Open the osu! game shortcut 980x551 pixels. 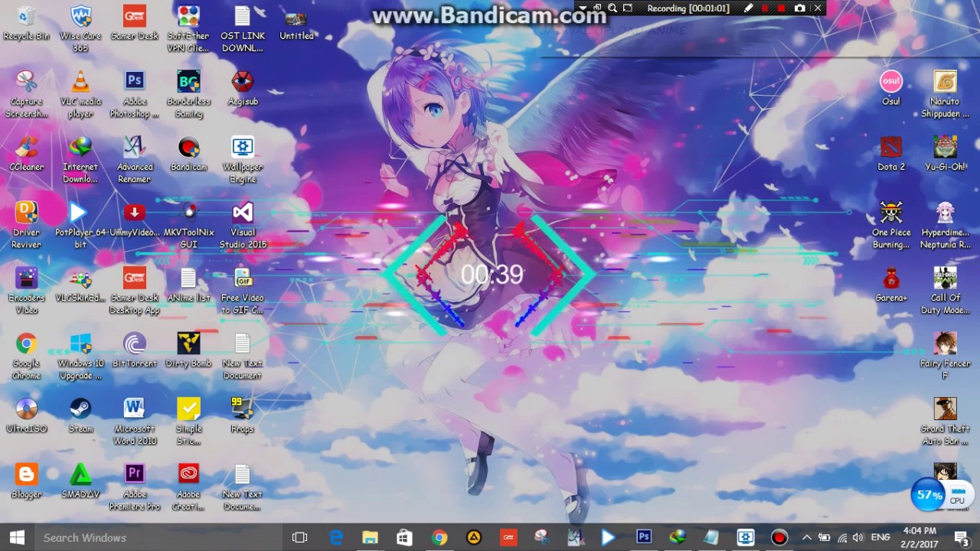pos(891,88)
